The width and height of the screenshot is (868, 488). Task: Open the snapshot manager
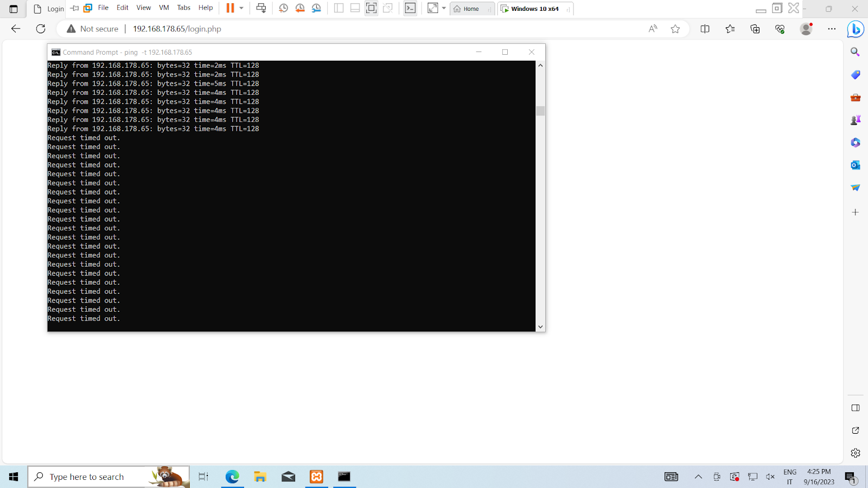coord(316,8)
